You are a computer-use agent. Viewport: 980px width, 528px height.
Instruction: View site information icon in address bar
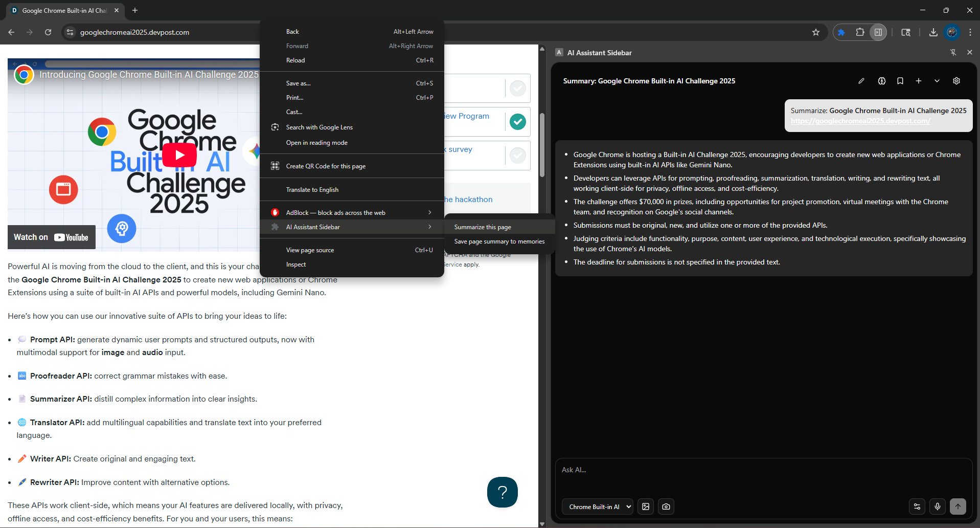coord(70,32)
